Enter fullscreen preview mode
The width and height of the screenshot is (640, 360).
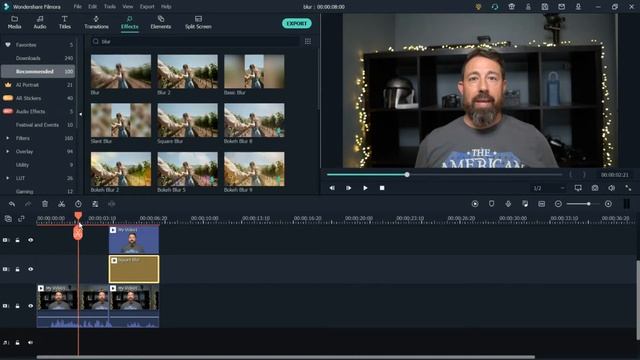628,188
